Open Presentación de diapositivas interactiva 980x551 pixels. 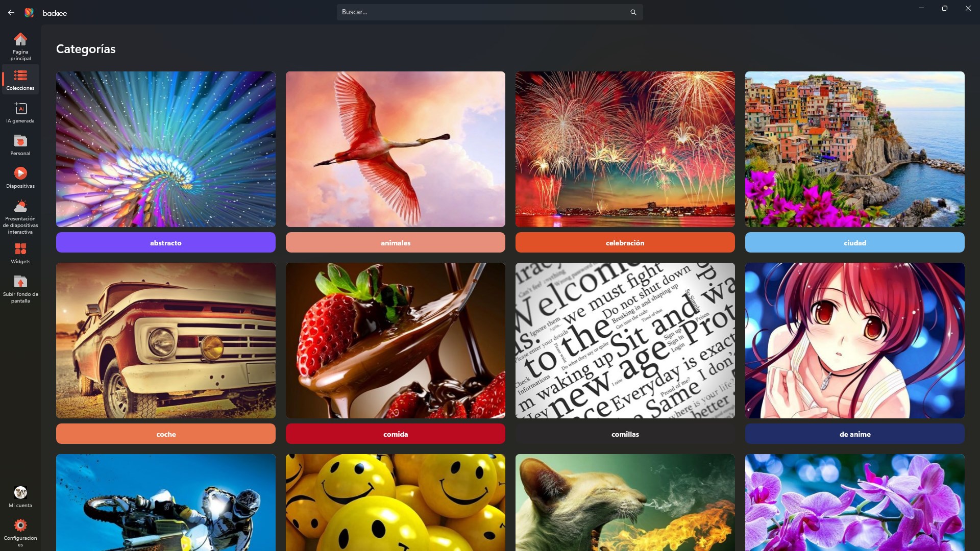[20, 207]
